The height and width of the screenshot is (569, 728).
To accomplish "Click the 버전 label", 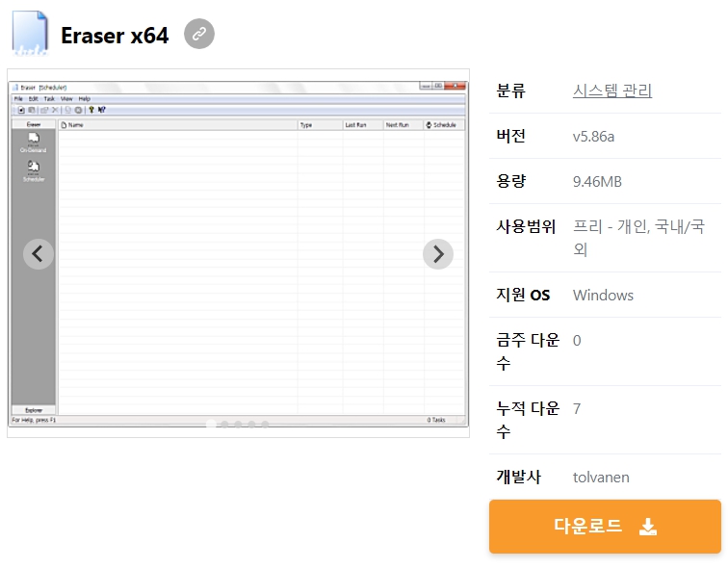I will coord(510,136).
